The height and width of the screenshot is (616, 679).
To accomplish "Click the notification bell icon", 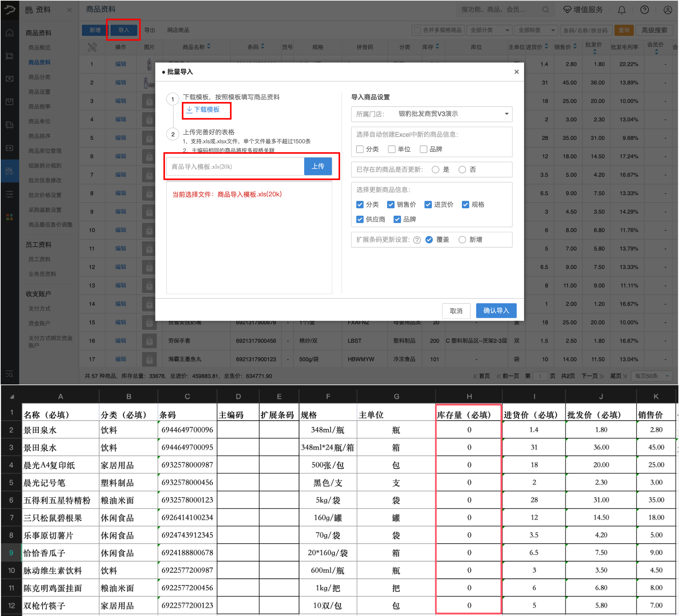I will click(x=622, y=10).
